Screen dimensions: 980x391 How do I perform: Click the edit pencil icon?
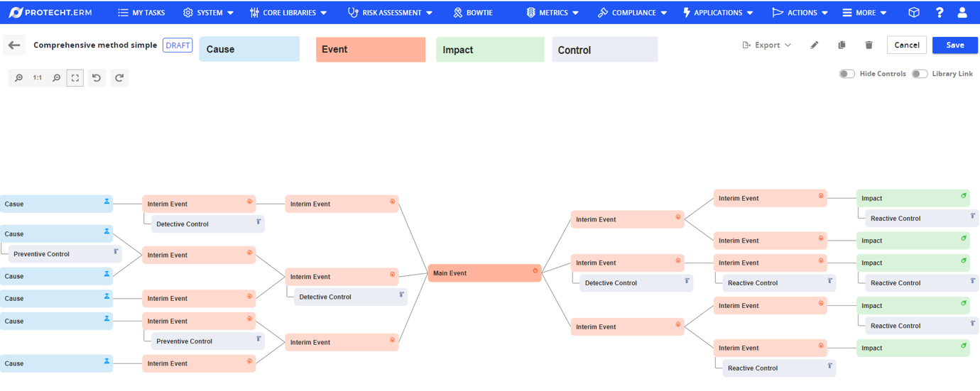click(x=815, y=45)
